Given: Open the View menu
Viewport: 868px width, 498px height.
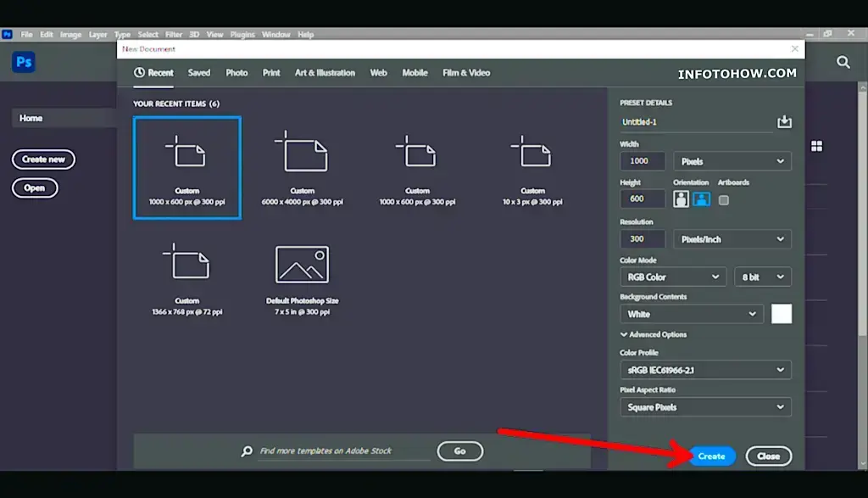Looking at the screenshot, I should pos(214,34).
